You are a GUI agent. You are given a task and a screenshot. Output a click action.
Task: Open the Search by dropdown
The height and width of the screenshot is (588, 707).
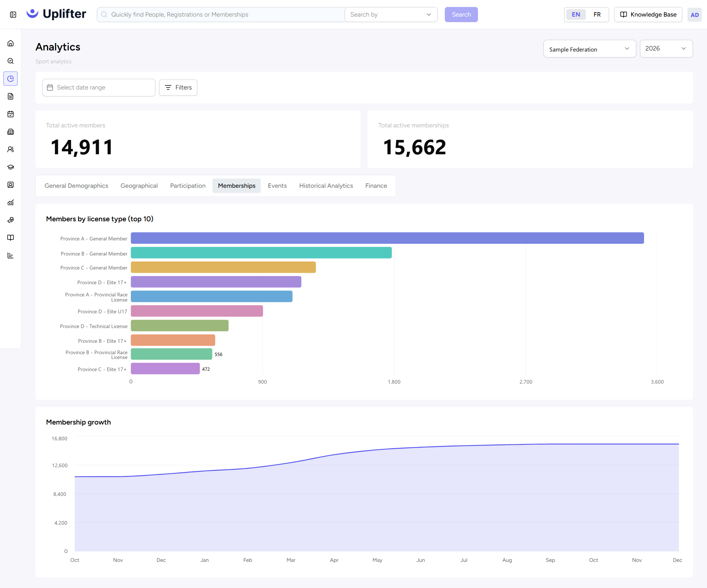(391, 15)
